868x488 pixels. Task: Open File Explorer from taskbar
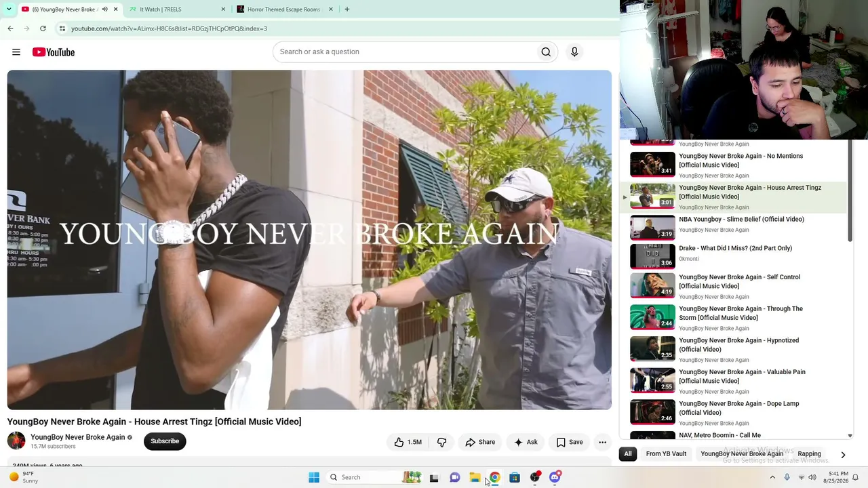475,477
